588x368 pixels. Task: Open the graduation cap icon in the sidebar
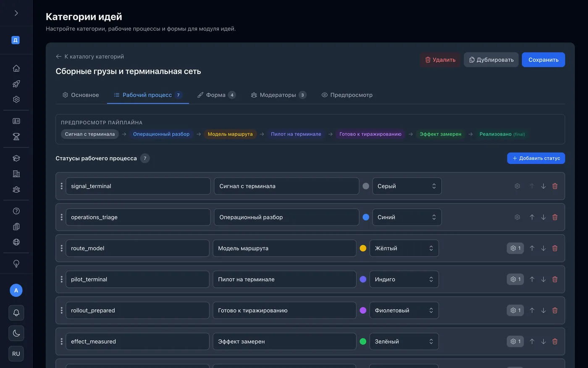(16, 158)
